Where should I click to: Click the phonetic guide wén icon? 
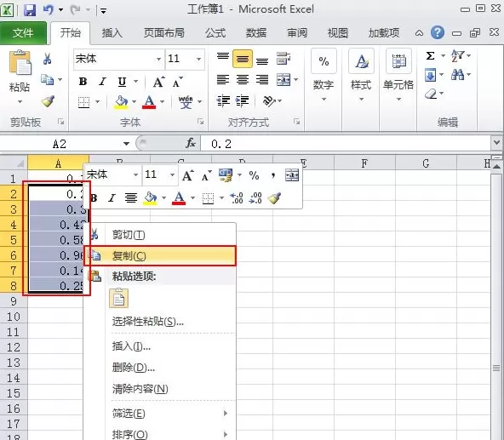pos(186,102)
